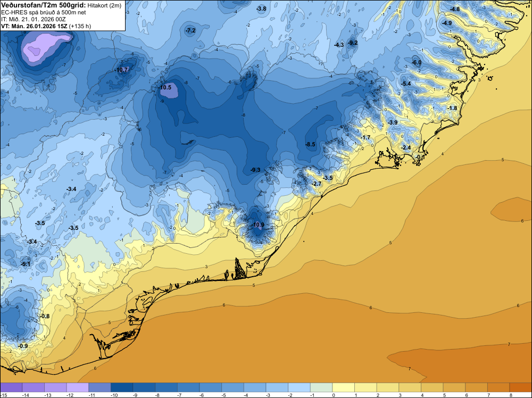Image resolution: width=532 pixels, height=398 pixels.
Task: Select the -6.0 temperature label
Action: [x=417, y=62]
